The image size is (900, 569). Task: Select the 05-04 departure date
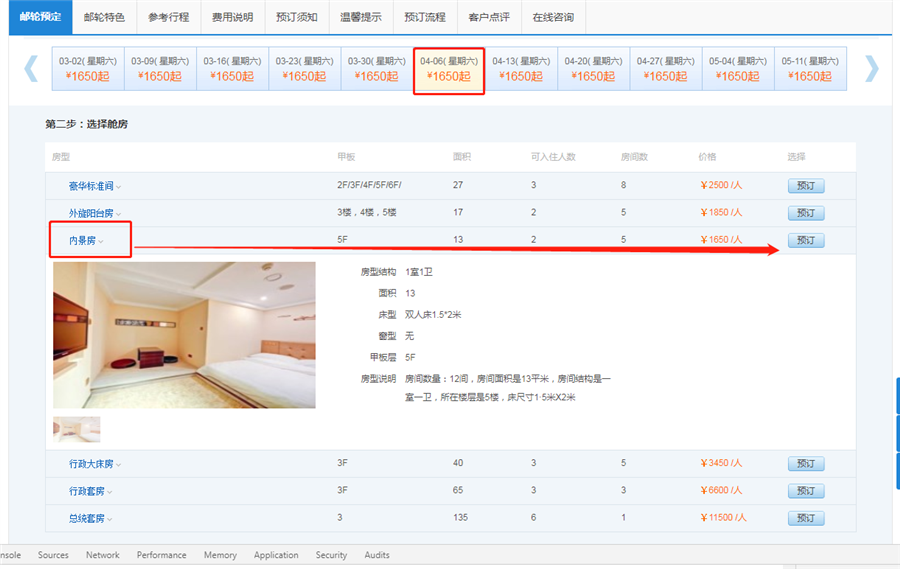[738, 69]
